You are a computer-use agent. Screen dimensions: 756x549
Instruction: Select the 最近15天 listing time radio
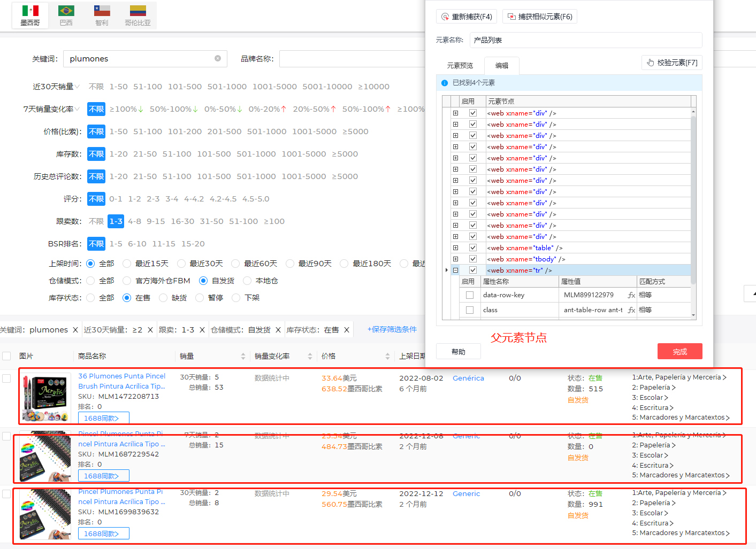pyautogui.click(x=127, y=264)
